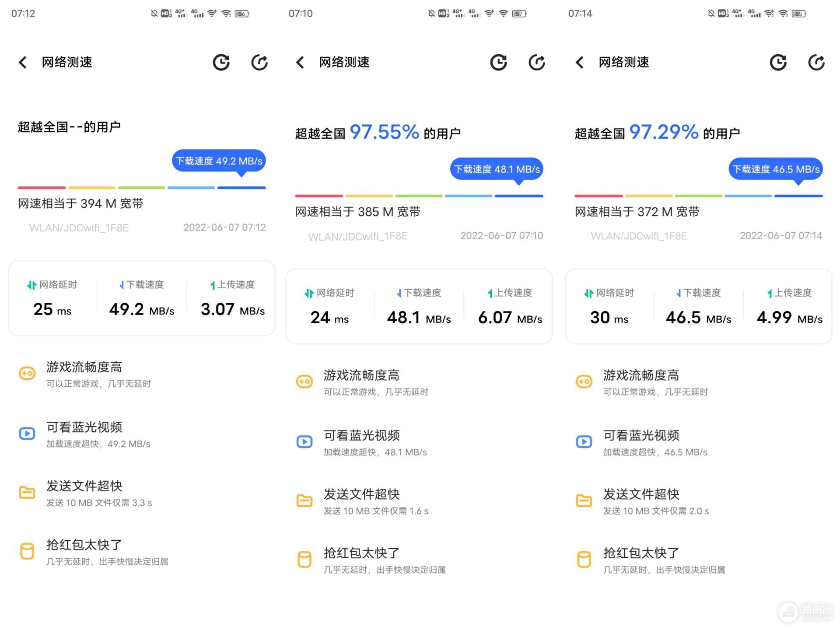Tap video play icon near 49.2 MB/s subtitle
The image size is (840, 630).
[x=27, y=433]
